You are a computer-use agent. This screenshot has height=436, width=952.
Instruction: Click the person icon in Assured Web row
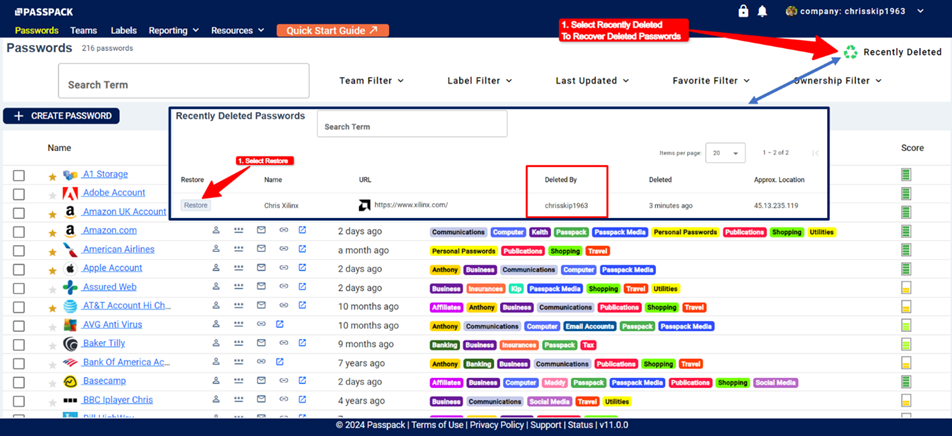216,287
